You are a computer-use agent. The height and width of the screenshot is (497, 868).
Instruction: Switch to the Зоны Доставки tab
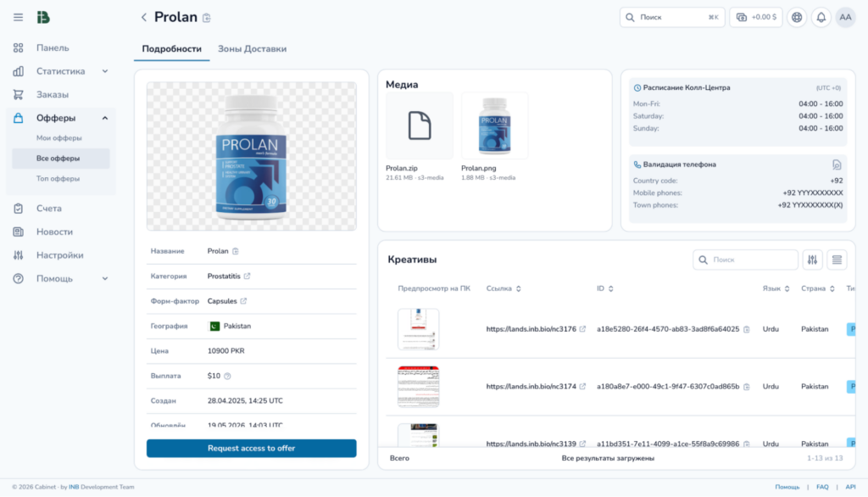tap(252, 48)
